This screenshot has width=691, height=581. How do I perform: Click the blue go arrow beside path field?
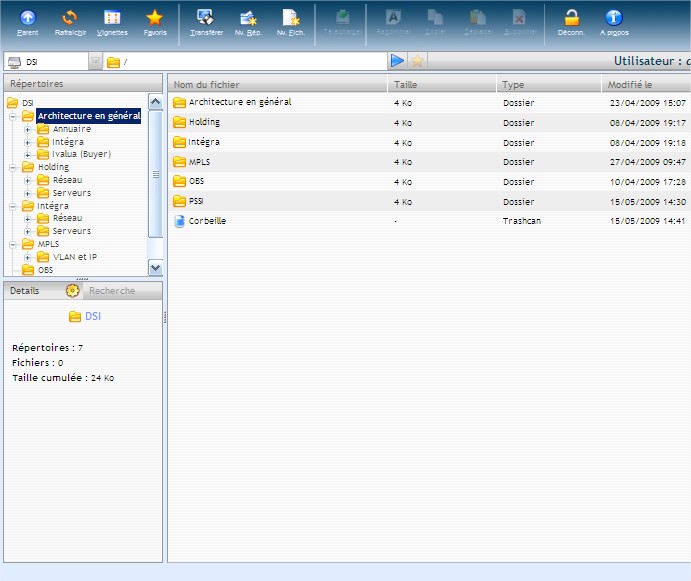coord(398,62)
